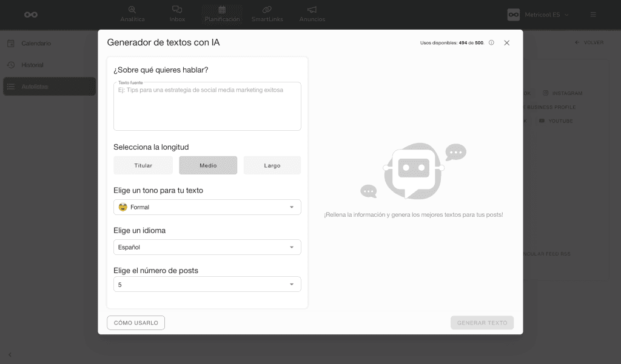Click the CÓMO USARLO button
The height and width of the screenshot is (364, 621).
136,323
